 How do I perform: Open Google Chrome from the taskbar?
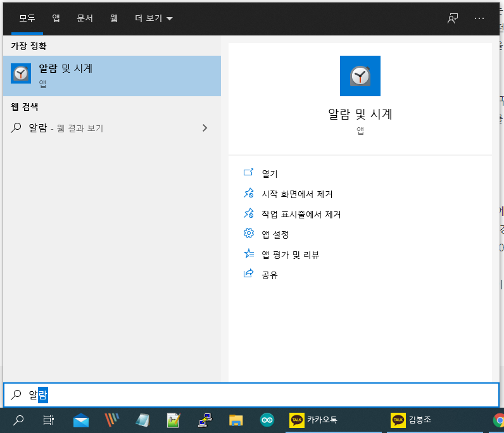click(498, 420)
